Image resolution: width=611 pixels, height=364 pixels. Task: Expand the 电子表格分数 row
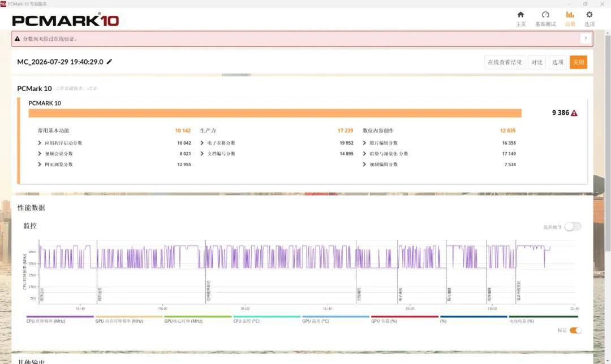(202, 143)
